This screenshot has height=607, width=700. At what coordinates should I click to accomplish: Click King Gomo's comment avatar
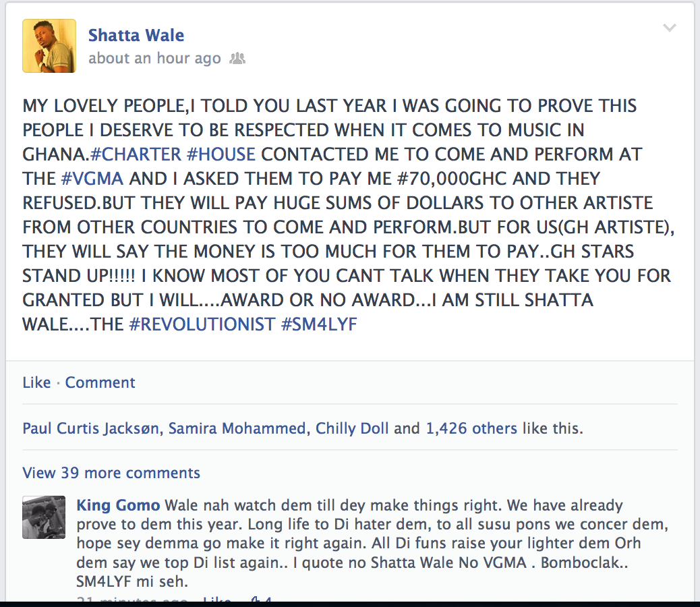(x=44, y=518)
